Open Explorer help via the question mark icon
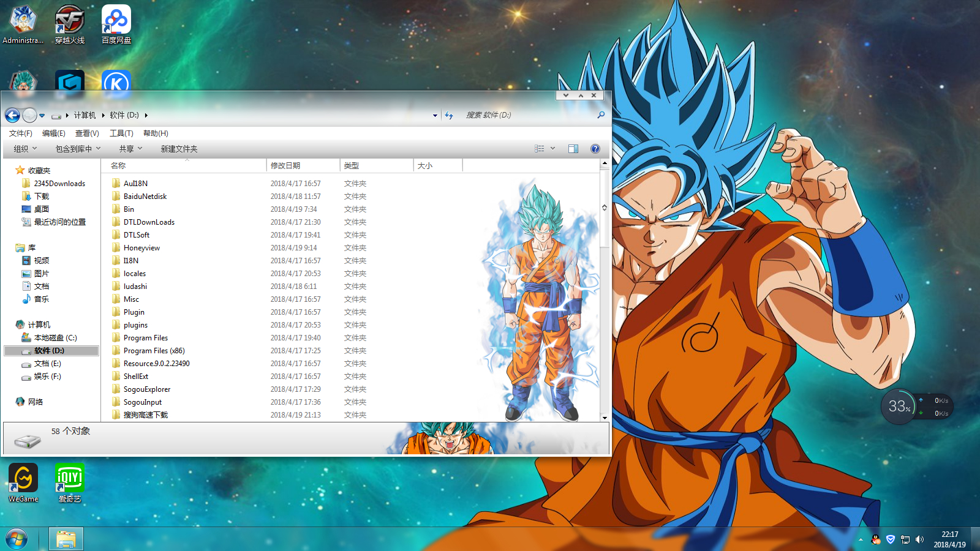The image size is (980, 551). click(x=595, y=149)
